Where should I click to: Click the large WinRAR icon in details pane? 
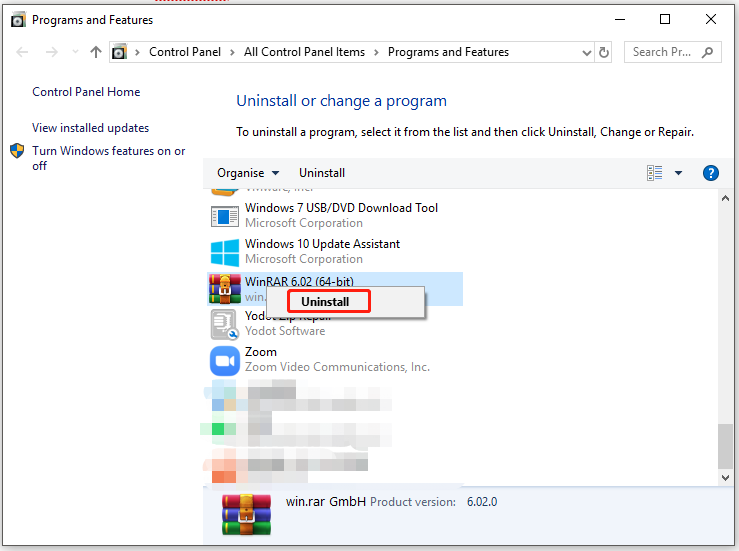pos(246,514)
